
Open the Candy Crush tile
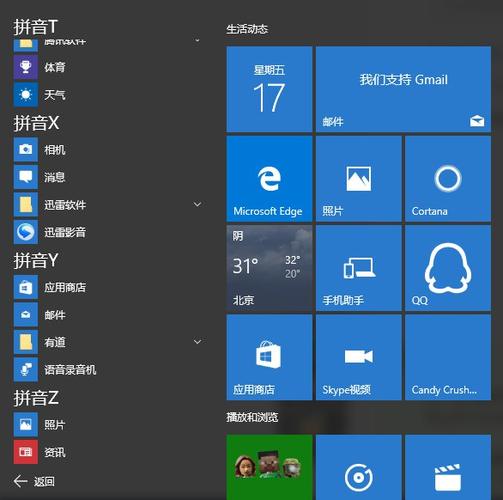point(448,357)
